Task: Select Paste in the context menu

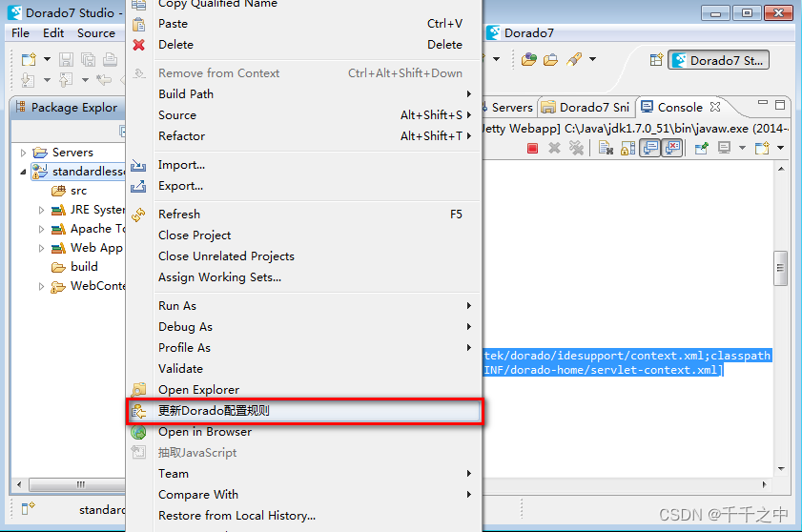Action: (304, 24)
